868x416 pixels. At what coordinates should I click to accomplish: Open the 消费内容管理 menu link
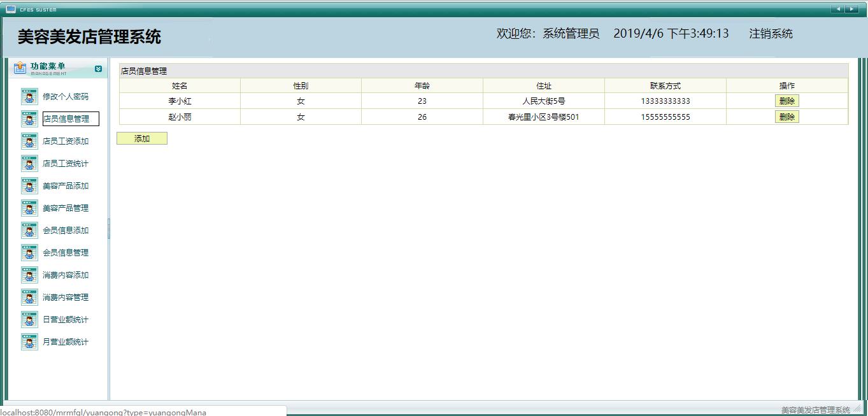pyautogui.click(x=66, y=298)
